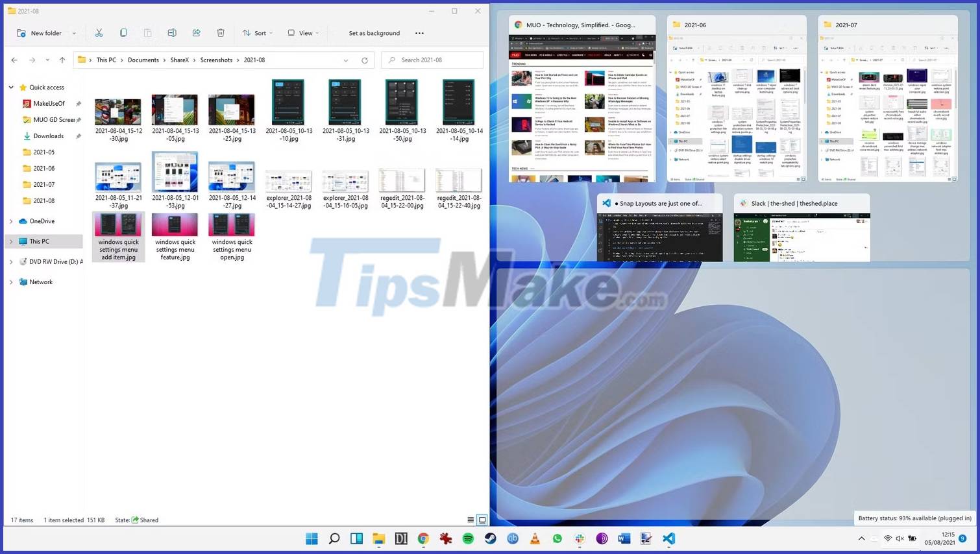This screenshot has height=554, width=980.
Task: Open the New folder dropdown arrow
Action: (74, 33)
